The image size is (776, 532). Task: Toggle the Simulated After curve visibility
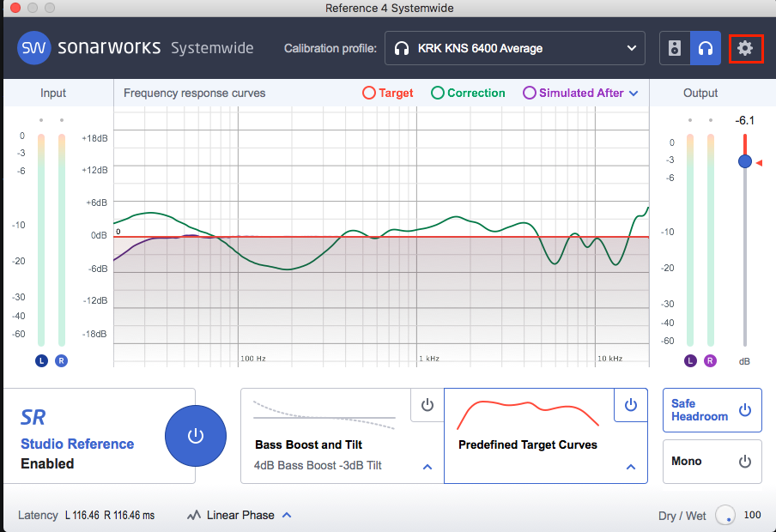(573, 93)
